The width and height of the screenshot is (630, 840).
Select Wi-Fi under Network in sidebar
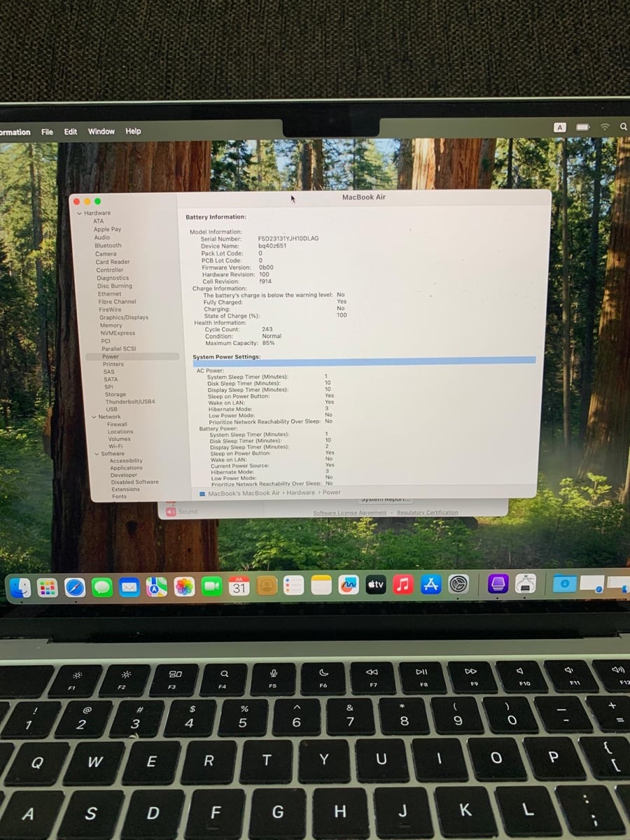(x=115, y=446)
